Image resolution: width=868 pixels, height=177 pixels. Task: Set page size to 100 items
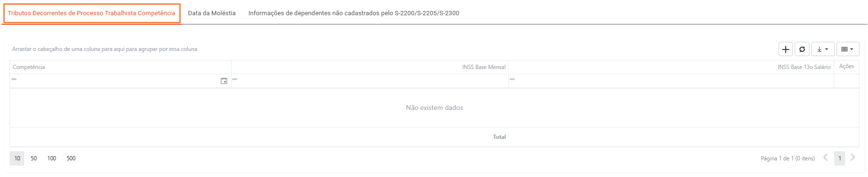click(52, 158)
